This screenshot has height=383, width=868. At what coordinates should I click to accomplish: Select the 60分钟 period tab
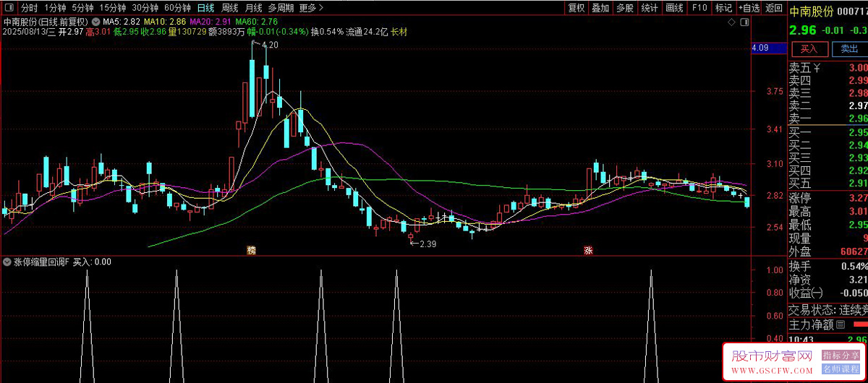[177, 8]
